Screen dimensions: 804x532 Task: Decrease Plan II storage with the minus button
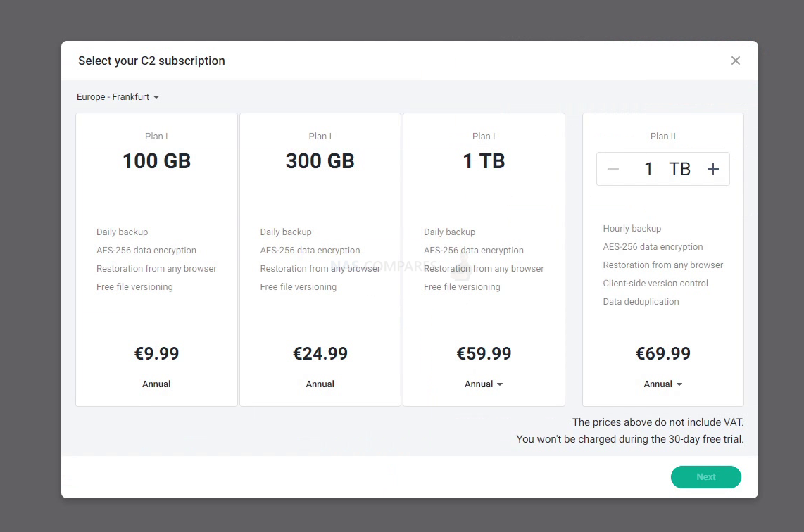pyautogui.click(x=613, y=169)
